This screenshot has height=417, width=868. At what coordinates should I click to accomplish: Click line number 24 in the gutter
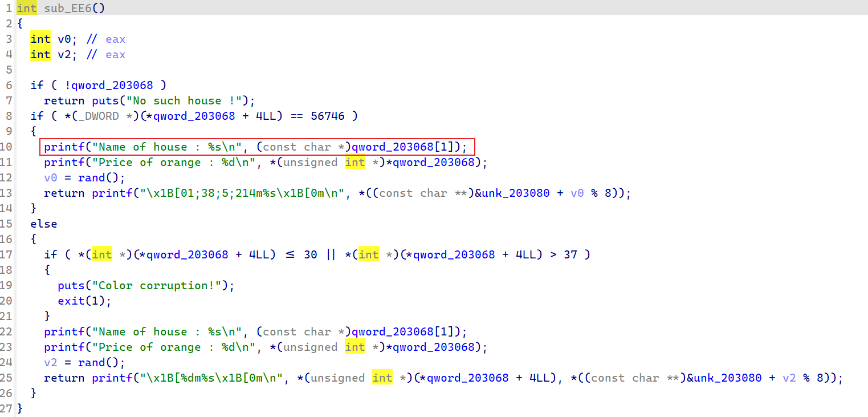click(6, 362)
